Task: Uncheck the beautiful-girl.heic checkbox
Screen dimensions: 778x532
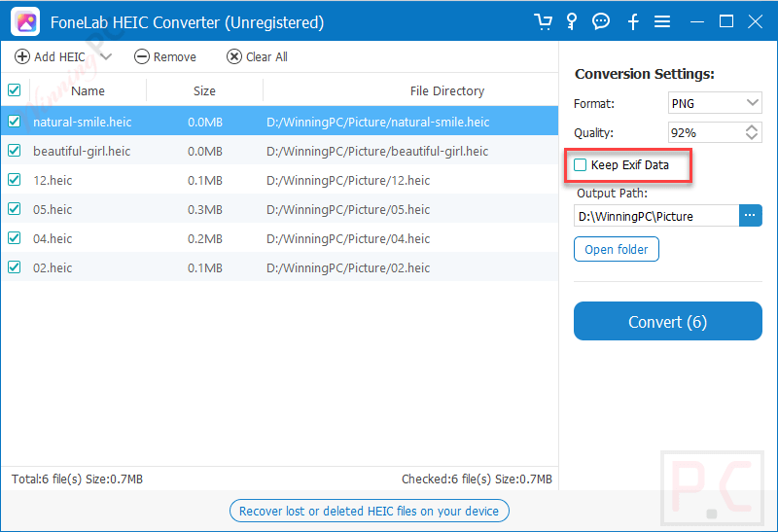Action: pos(15,151)
